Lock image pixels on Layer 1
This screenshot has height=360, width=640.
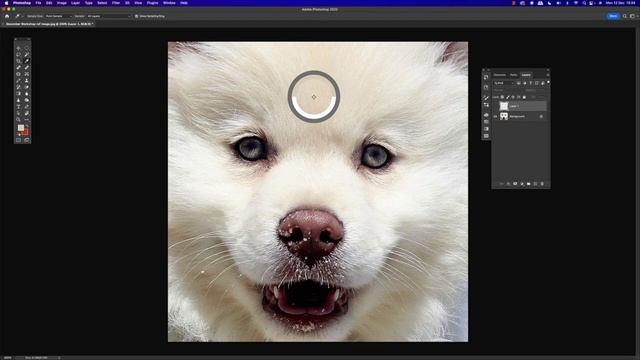[508, 97]
